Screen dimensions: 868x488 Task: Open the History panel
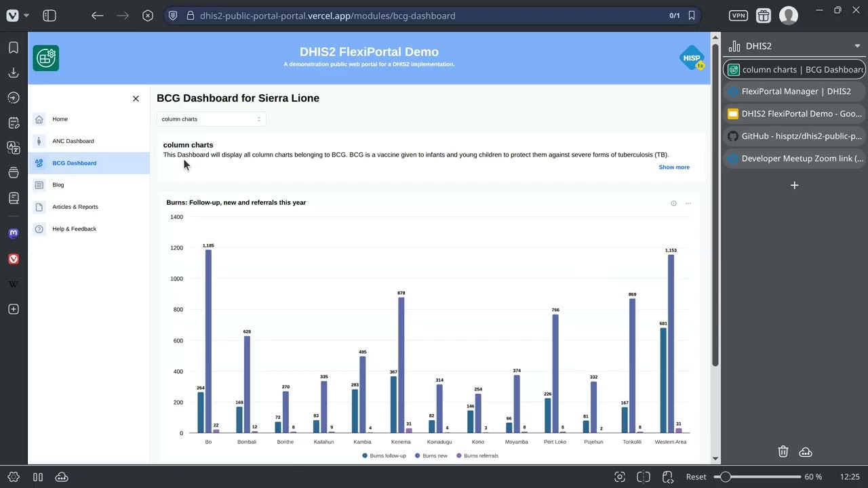point(14,98)
